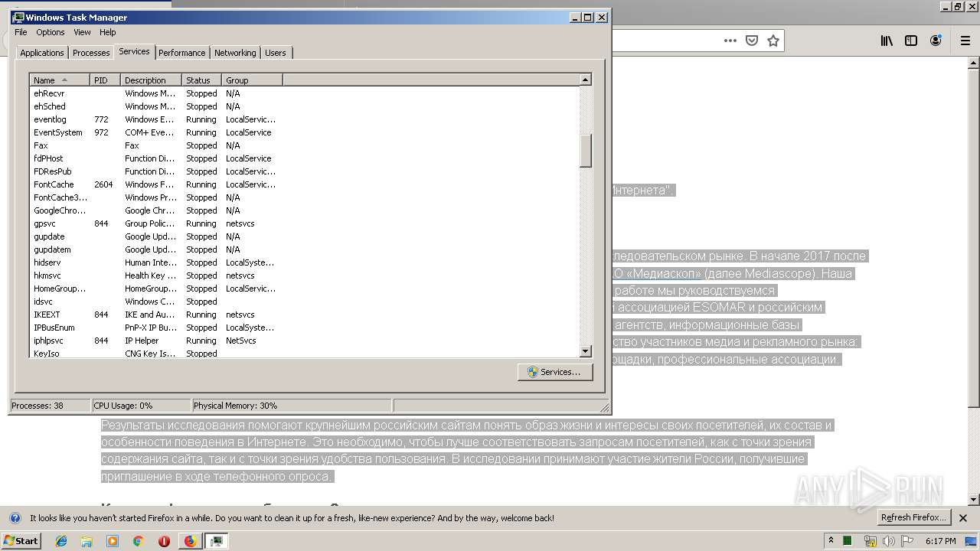Image resolution: width=980 pixels, height=551 pixels.
Task: Select FDResPub service row
Action: tap(305, 171)
